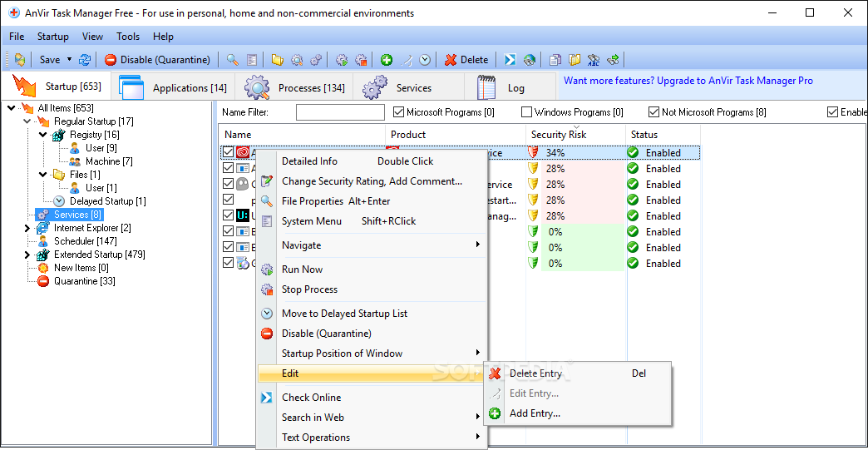Click Upgrade to AnVir Task Manager Pro link
Image resolution: width=868 pixels, height=450 pixels.
point(735,81)
